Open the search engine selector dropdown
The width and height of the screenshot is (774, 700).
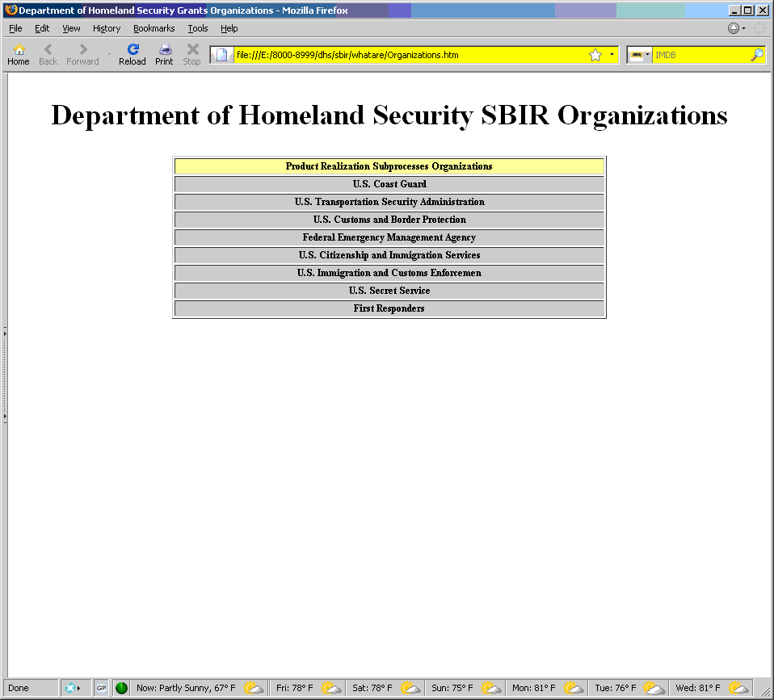point(647,55)
